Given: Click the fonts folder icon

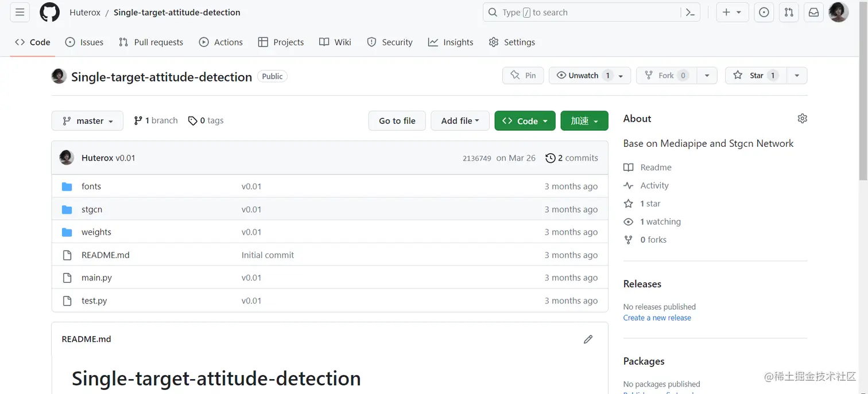Looking at the screenshot, I should pyautogui.click(x=67, y=186).
